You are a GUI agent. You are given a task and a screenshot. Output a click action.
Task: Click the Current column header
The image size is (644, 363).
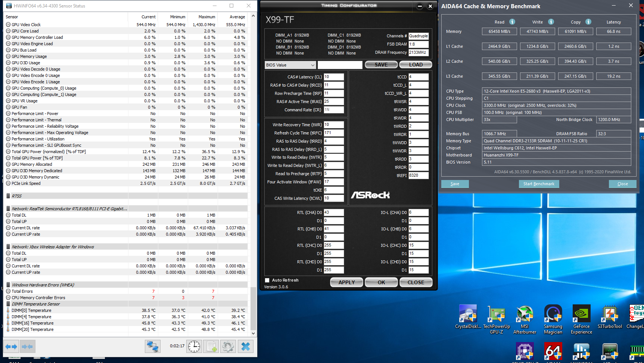coord(143,17)
